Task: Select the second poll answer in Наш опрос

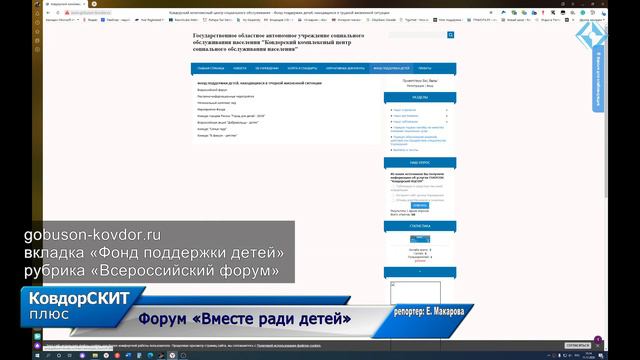Action: (x=393, y=196)
